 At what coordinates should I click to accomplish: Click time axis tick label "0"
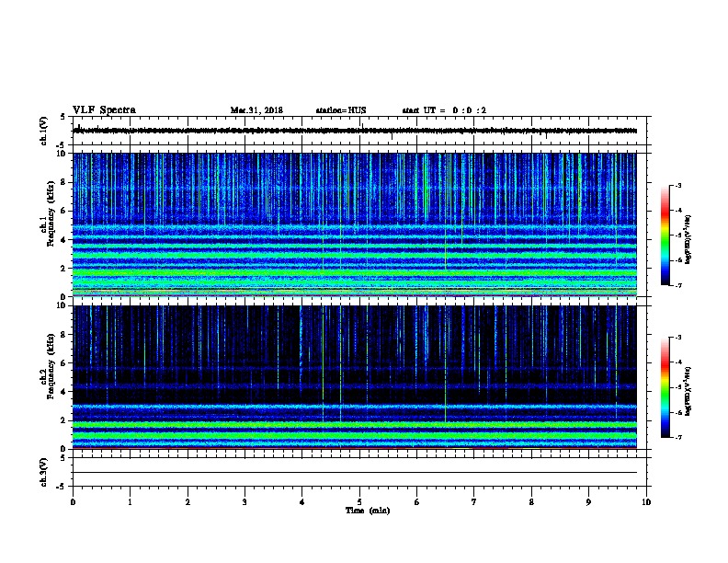pyautogui.click(x=73, y=502)
